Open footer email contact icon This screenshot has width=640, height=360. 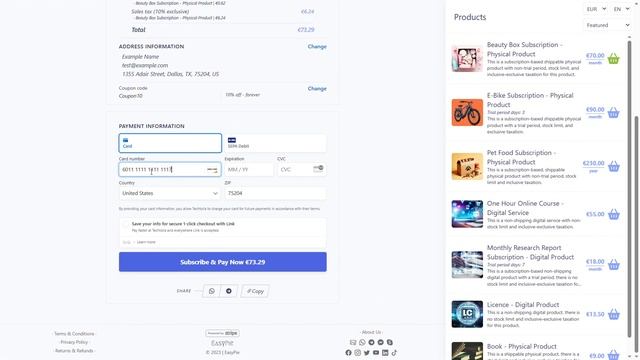[353, 342]
